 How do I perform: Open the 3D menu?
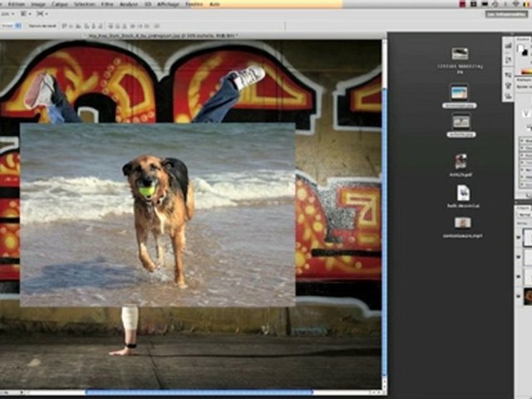(148, 4)
